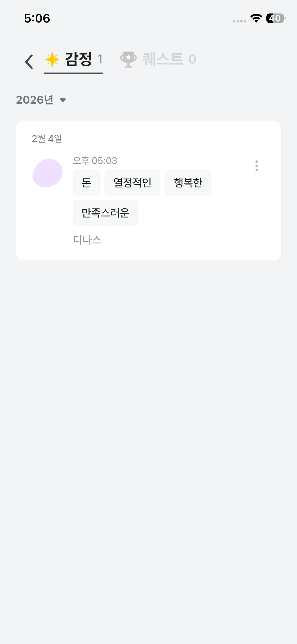Viewport: 297px width, 644px height.
Task: Tap the back chevron arrow
Action: click(29, 62)
